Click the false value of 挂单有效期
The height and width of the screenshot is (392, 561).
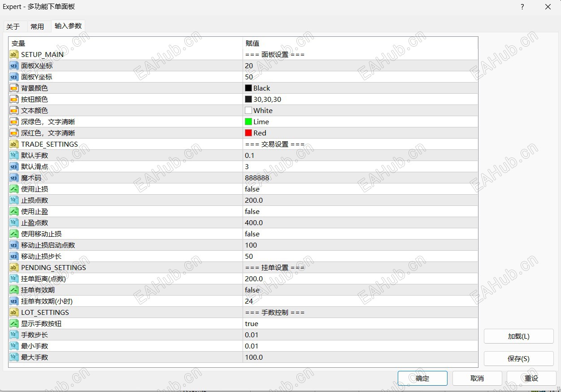click(252, 290)
